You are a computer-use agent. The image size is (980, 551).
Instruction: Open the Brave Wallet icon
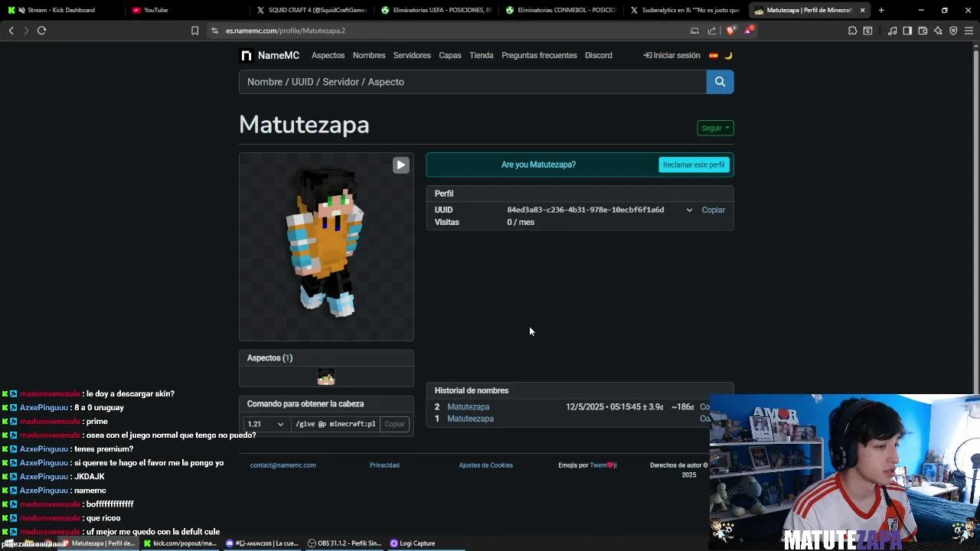point(923,31)
